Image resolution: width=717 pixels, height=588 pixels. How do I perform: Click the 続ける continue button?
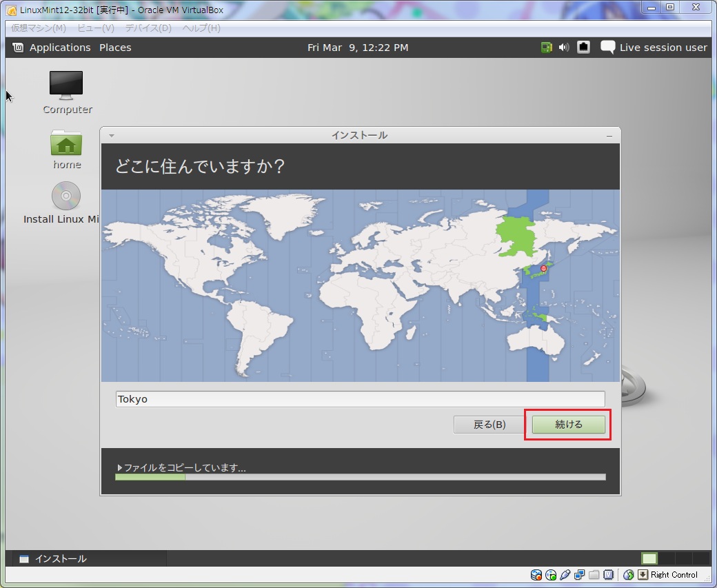point(569,425)
